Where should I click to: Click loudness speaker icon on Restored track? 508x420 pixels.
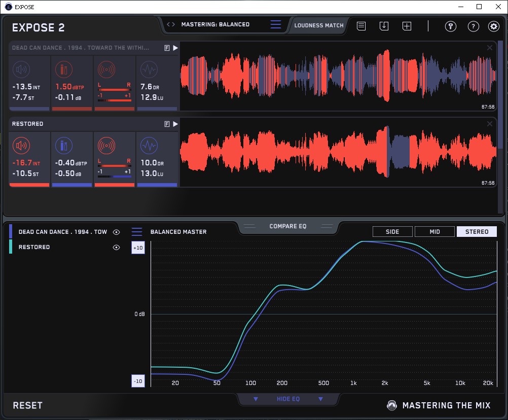click(21, 146)
